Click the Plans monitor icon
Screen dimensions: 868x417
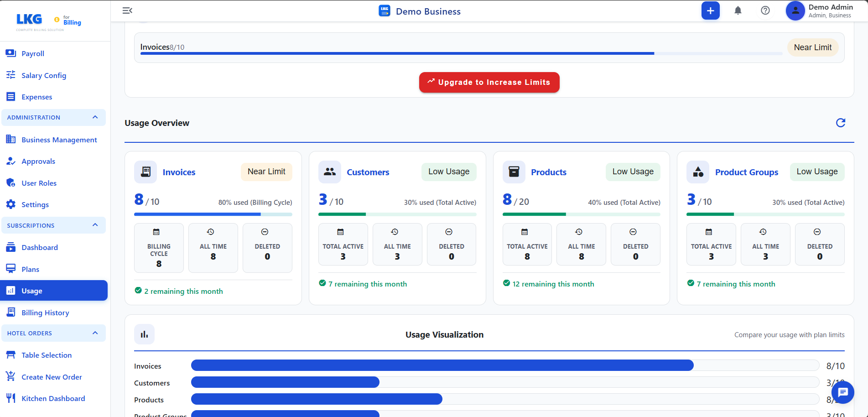[11, 269]
